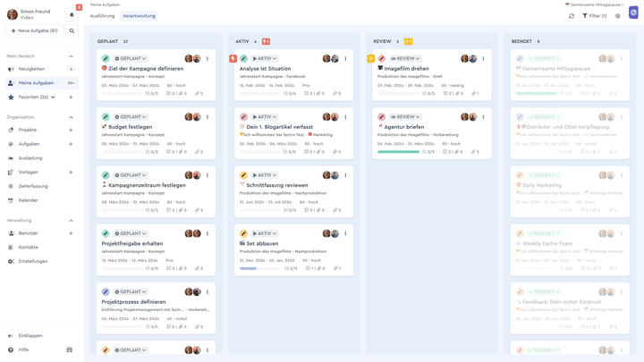Click the red notification count badge
Viewport: 644px width, 362px height.
click(x=79, y=7)
